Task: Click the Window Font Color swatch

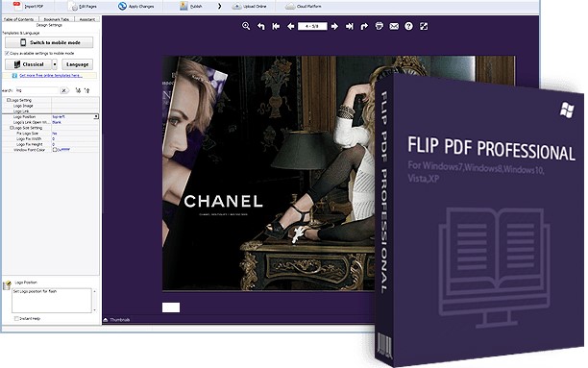Action: coord(55,150)
